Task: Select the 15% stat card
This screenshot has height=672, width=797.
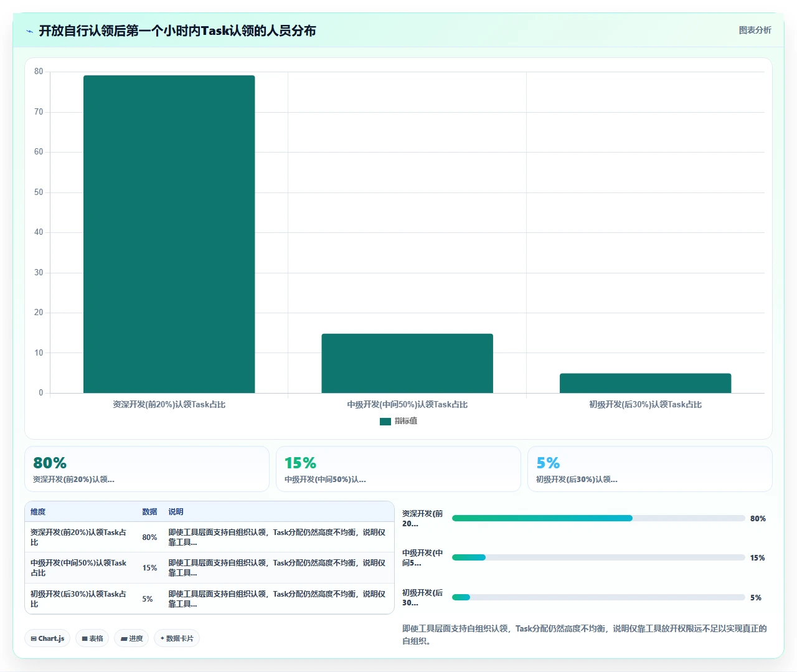Action: pos(398,469)
